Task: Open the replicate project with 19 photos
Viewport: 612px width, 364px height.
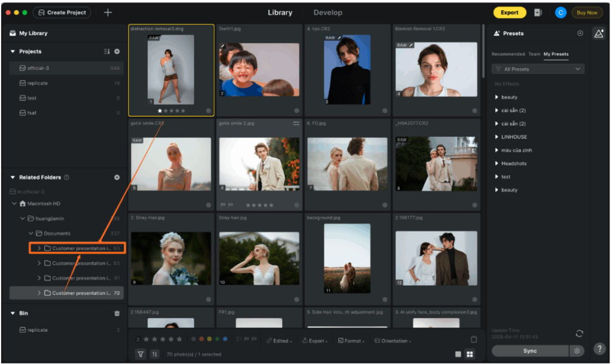Action: point(66,83)
